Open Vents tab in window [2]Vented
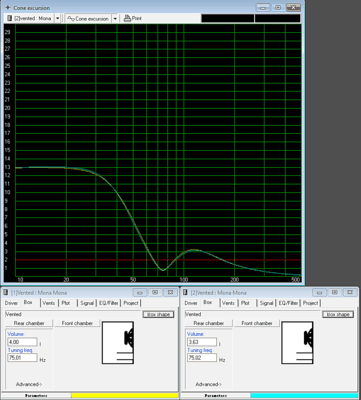The height and width of the screenshot is (400, 361). pyautogui.click(x=228, y=303)
